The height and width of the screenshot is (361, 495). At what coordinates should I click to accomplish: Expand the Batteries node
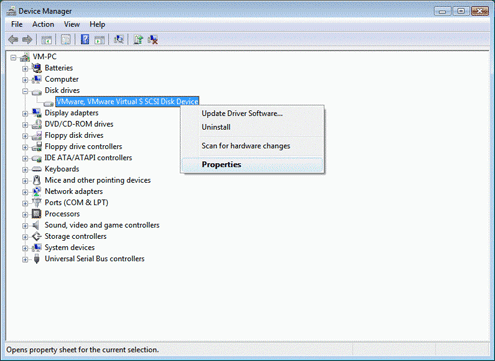coord(25,69)
